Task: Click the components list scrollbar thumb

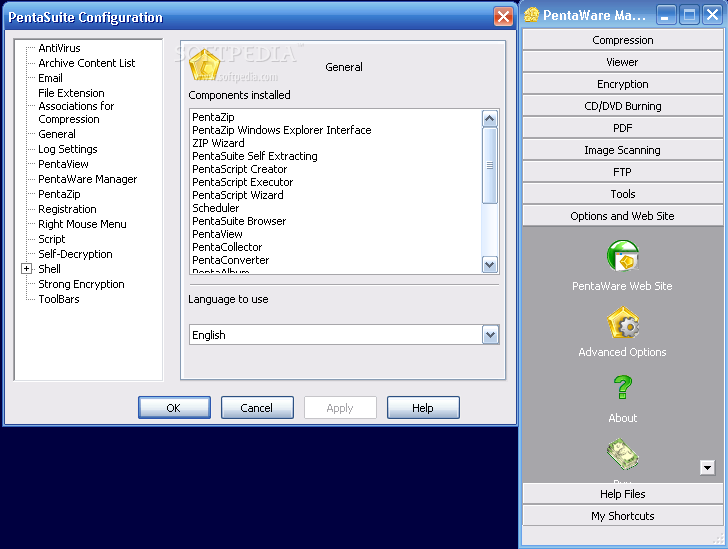Action: tap(489, 165)
